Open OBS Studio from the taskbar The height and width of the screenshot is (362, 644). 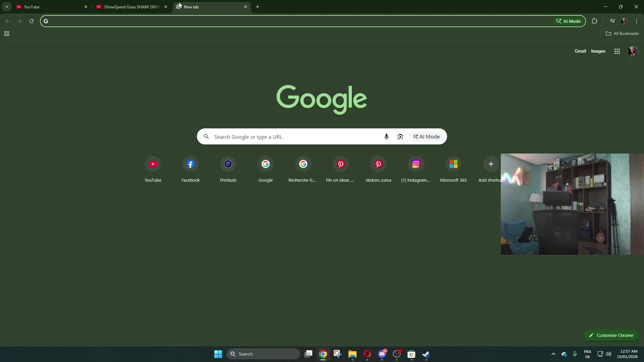pyautogui.click(x=397, y=354)
